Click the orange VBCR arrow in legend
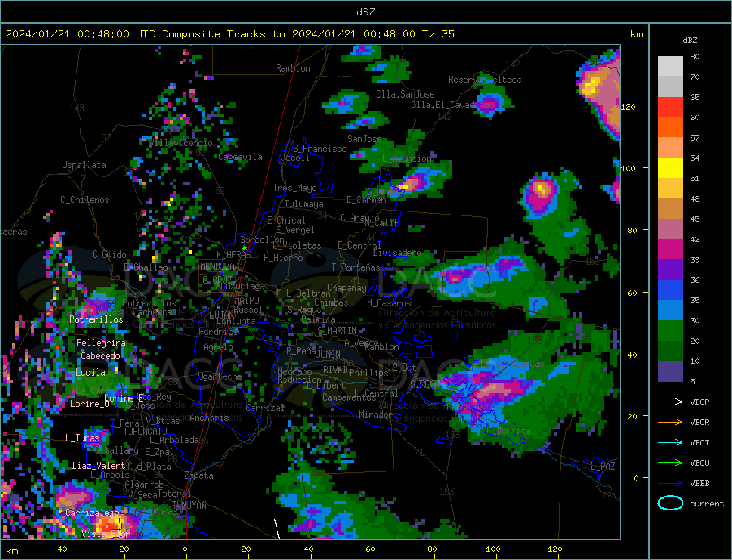732x560 pixels. pos(670,423)
